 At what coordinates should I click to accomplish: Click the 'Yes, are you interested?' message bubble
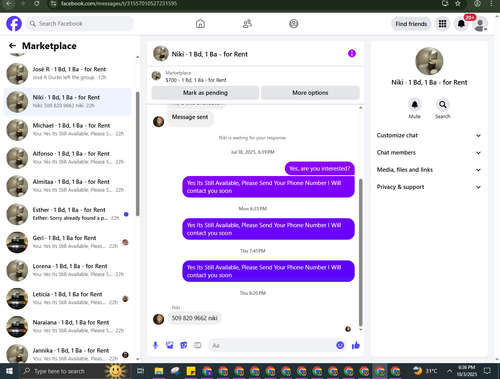click(320, 169)
